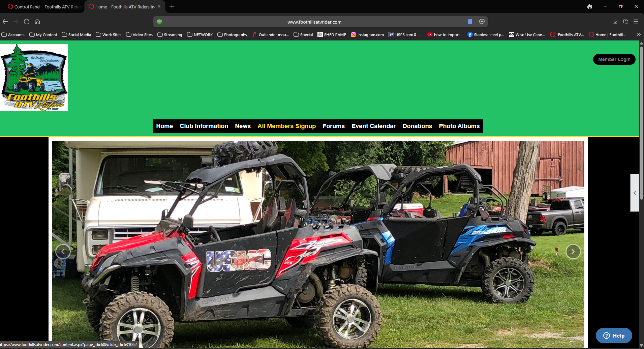This screenshot has height=349, width=644.
Task: Open instagram.com bookmark
Action: click(367, 34)
